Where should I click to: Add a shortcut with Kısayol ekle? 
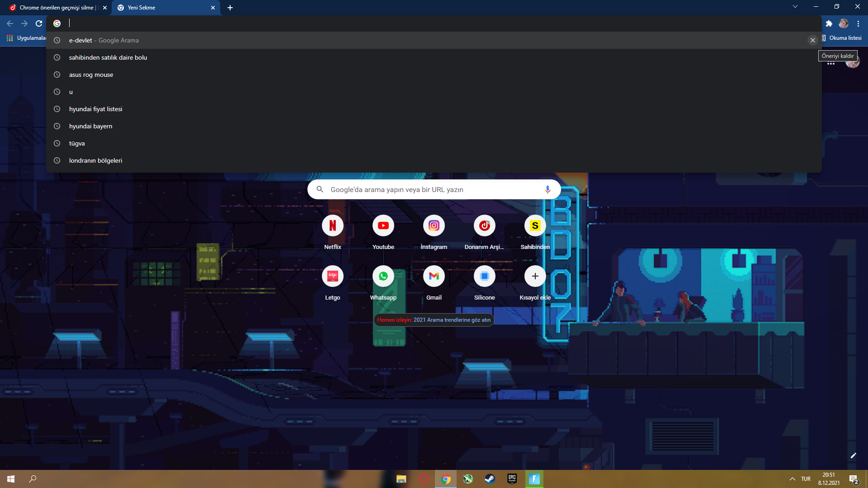(535, 276)
